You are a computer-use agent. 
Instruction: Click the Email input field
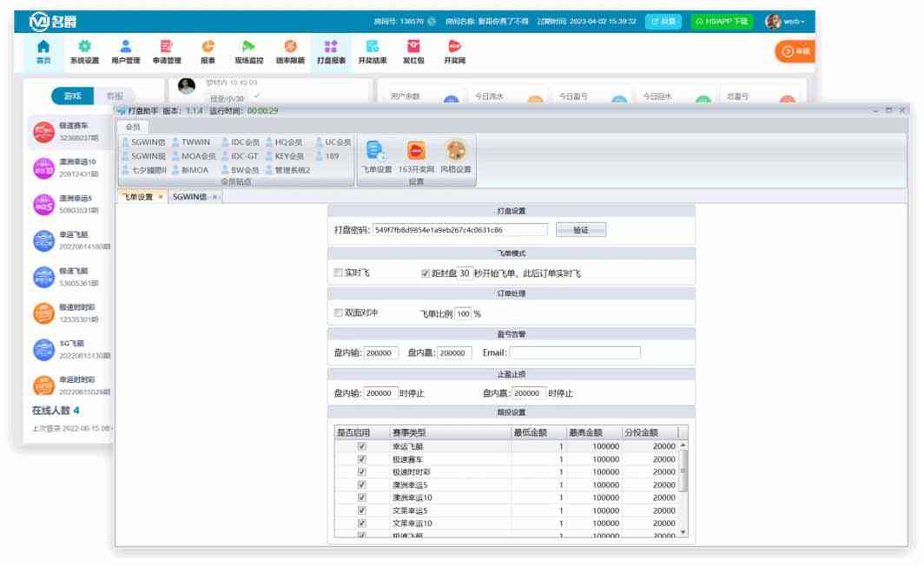point(574,353)
